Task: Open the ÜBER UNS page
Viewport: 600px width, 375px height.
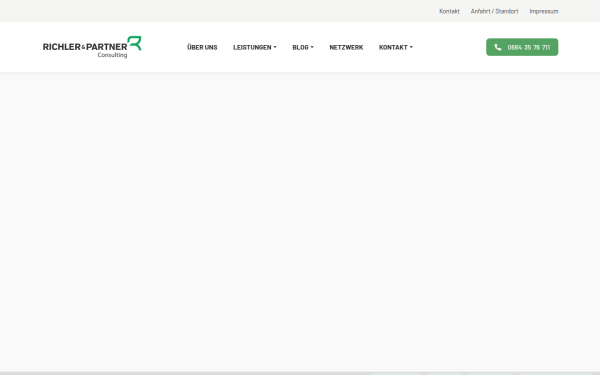Action: [202, 47]
